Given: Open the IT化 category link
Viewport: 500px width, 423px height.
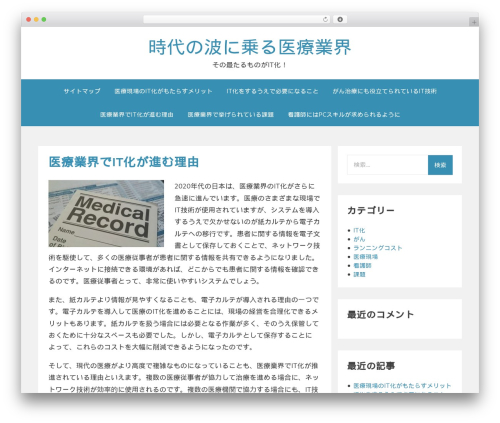Looking at the screenshot, I should 359,230.
